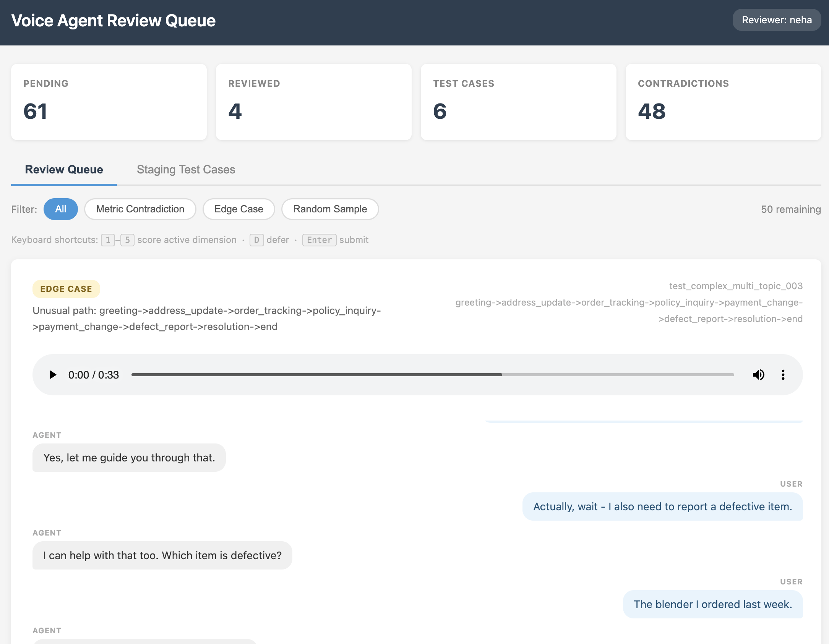Click the '50 remaining' counter

[x=791, y=209]
